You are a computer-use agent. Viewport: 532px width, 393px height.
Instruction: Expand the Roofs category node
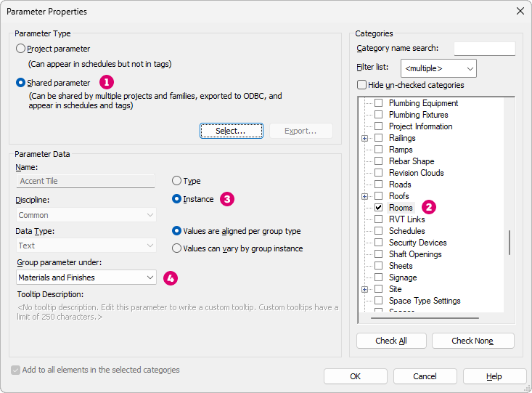pyautogui.click(x=365, y=196)
